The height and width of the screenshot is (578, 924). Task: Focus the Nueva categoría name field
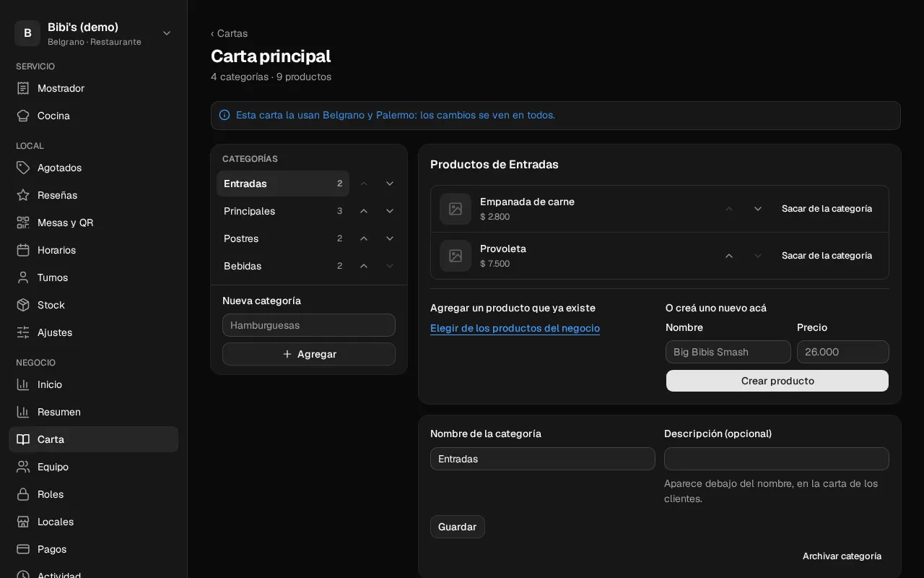[x=309, y=325]
